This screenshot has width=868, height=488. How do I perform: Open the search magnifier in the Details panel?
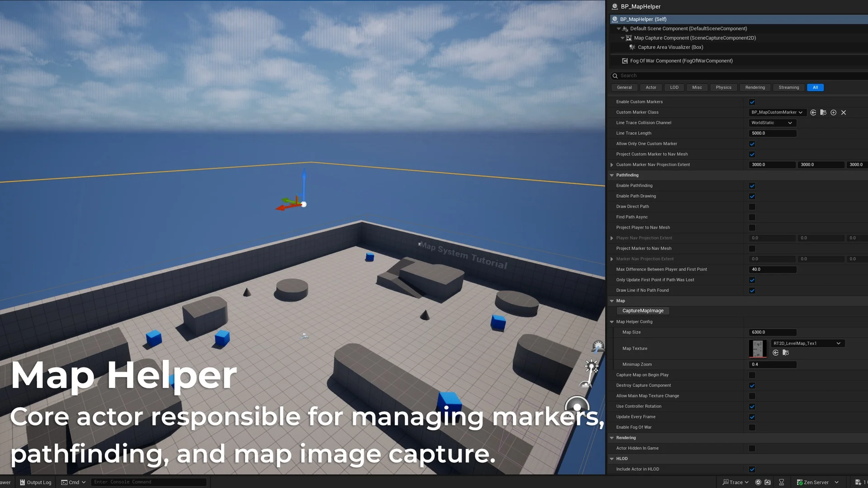(x=615, y=76)
